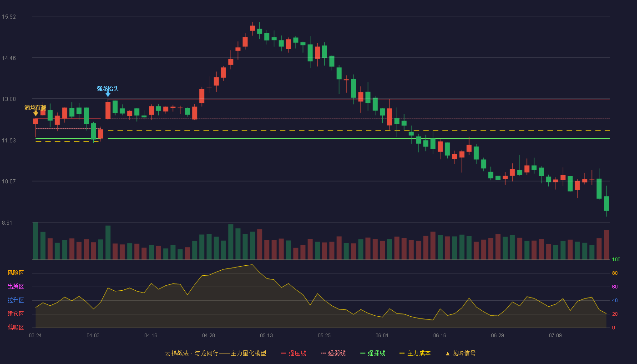Select the 07-09 date marker

pyautogui.click(x=555, y=335)
